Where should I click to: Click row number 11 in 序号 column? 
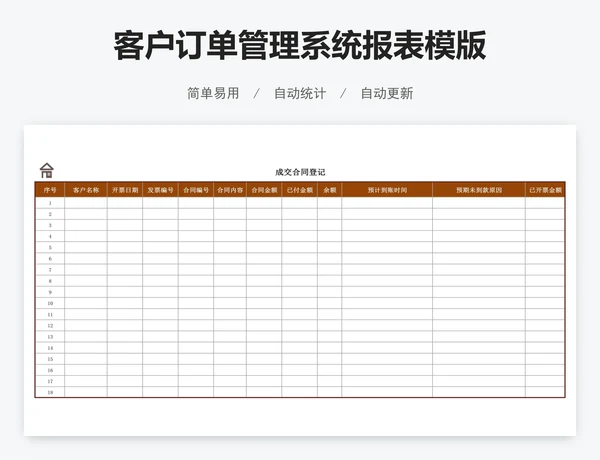[50, 315]
